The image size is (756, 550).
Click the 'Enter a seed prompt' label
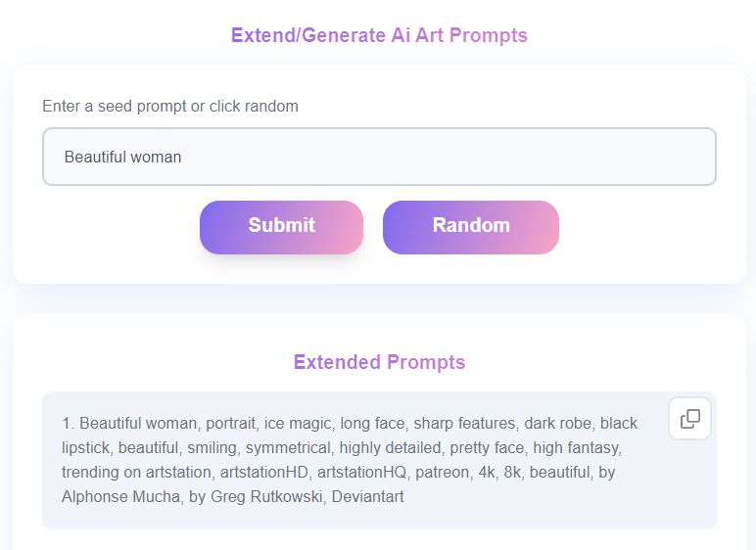169,106
